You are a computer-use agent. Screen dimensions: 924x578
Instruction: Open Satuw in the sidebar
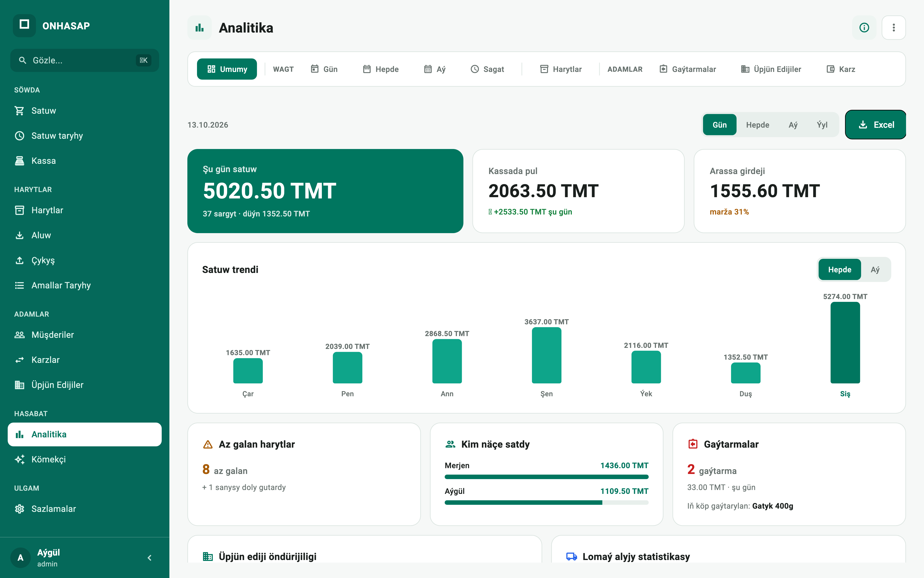(84, 110)
